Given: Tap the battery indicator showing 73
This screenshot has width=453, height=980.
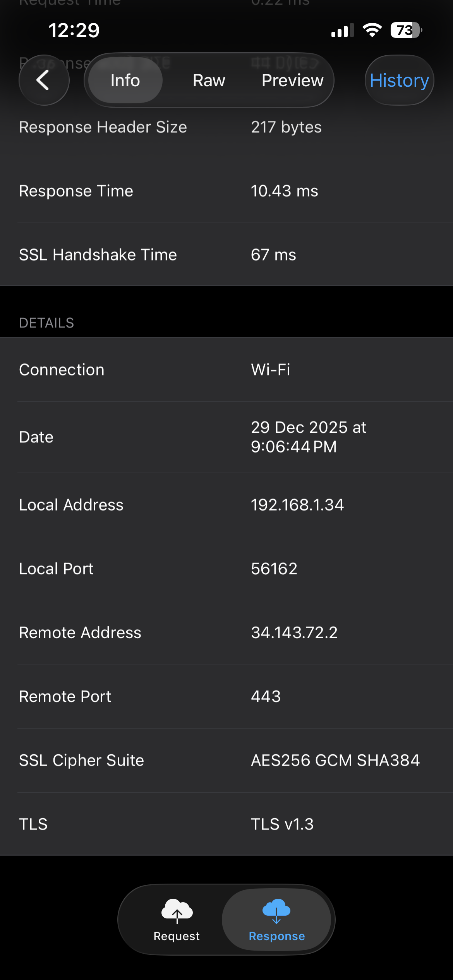Looking at the screenshot, I should point(404,29).
